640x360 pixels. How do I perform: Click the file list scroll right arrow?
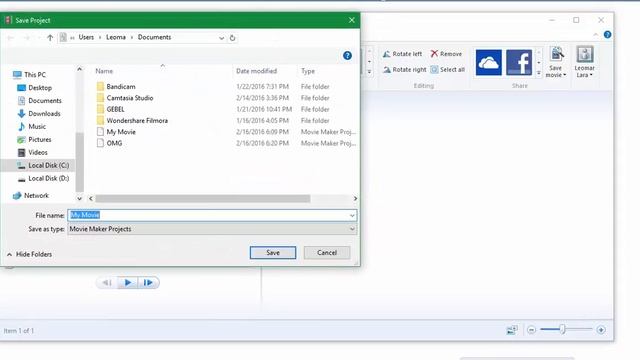[355, 198]
